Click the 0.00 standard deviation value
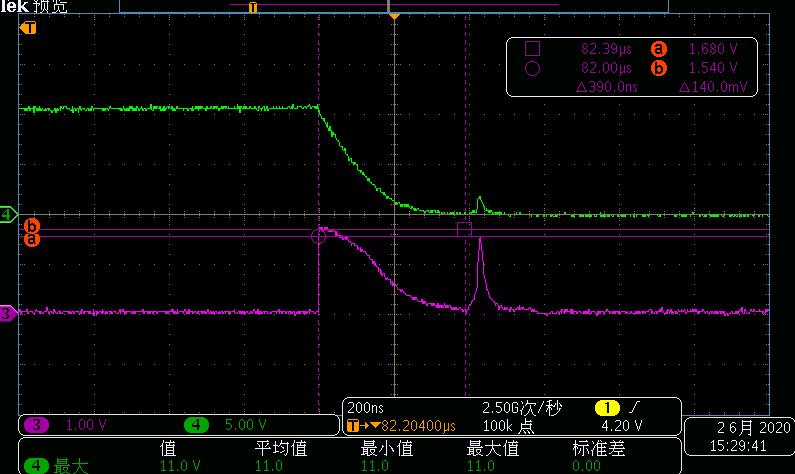Screen dimensions: 795x474 click(587, 466)
